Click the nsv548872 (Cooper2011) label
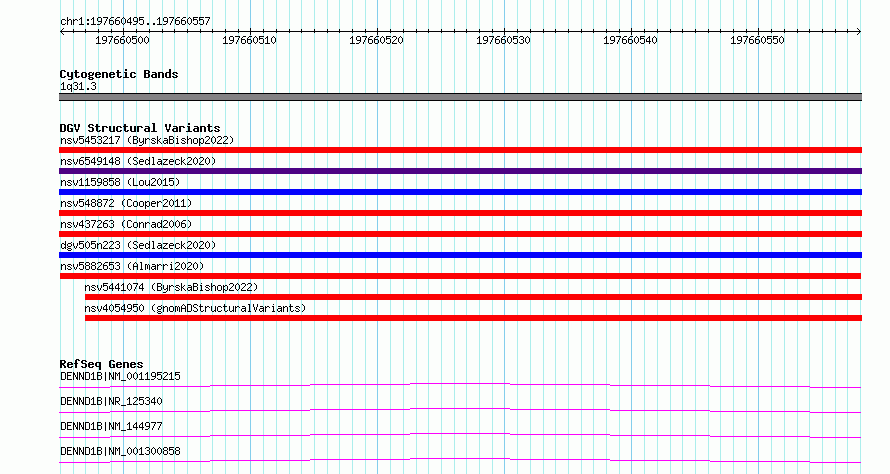The width and height of the screenshot is (890, 474). pyautogui.click(x=126, y=203)
